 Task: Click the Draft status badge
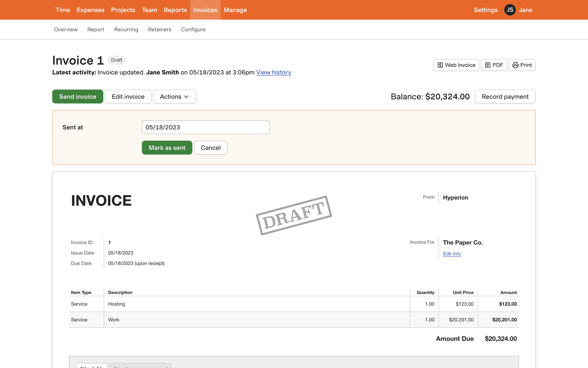[117, 60]
